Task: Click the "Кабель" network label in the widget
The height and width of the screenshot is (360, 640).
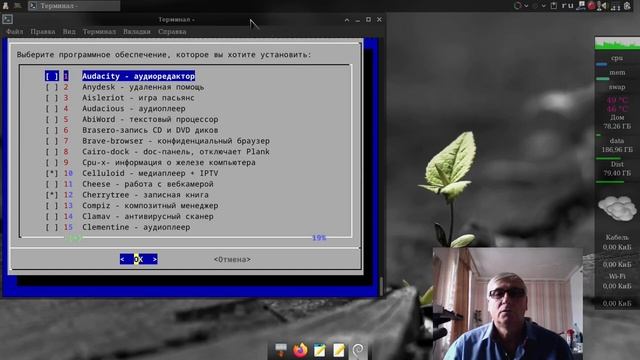Action: (617, 237)
